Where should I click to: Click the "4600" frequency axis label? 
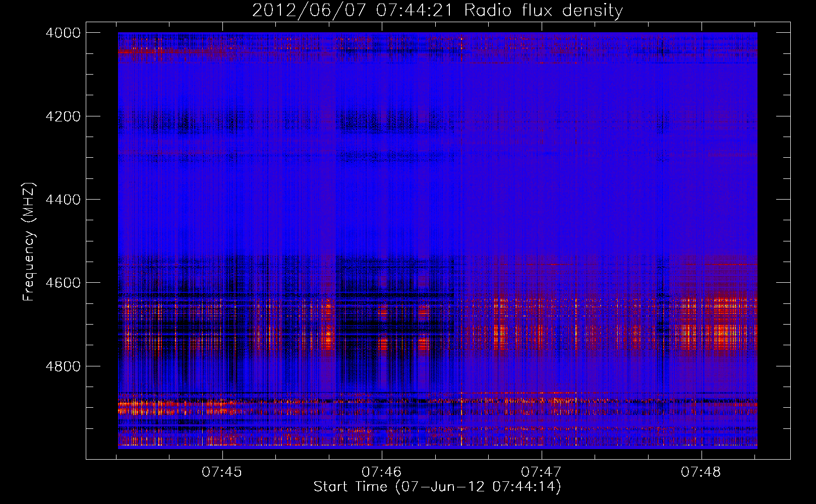(x=63, y=283)
